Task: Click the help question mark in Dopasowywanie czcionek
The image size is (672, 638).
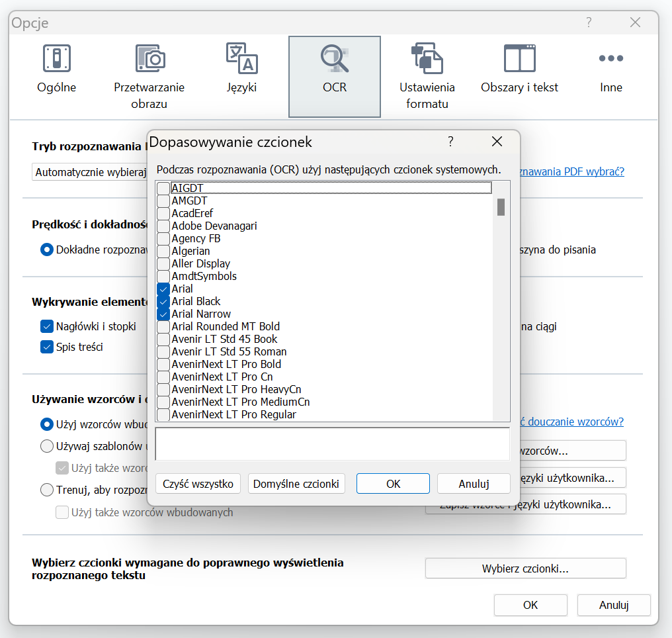Action: coord(450,142)
